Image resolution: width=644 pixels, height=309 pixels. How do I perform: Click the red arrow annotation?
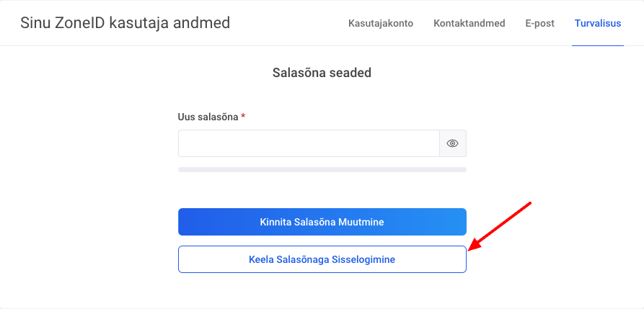point(502,225)
